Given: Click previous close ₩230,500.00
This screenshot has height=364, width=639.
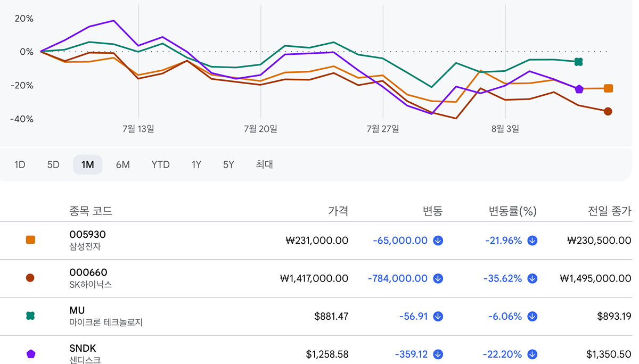Looking at the screenshot, I should (600, 241).
